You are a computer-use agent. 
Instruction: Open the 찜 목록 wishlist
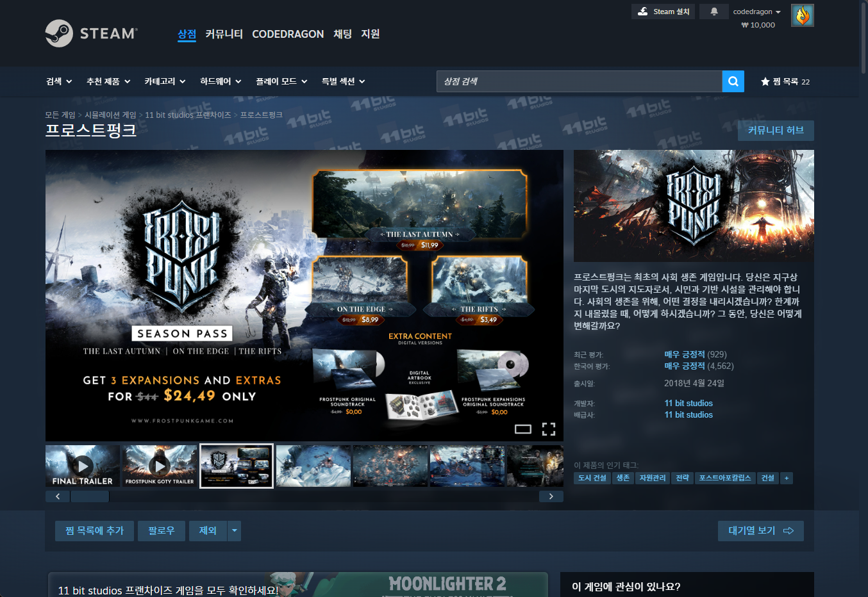(785, 81)
